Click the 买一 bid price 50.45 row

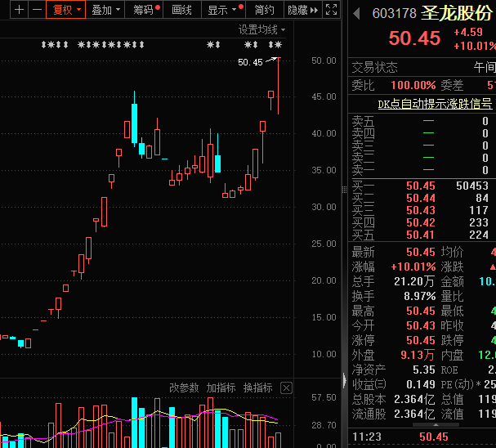point(421,186)
